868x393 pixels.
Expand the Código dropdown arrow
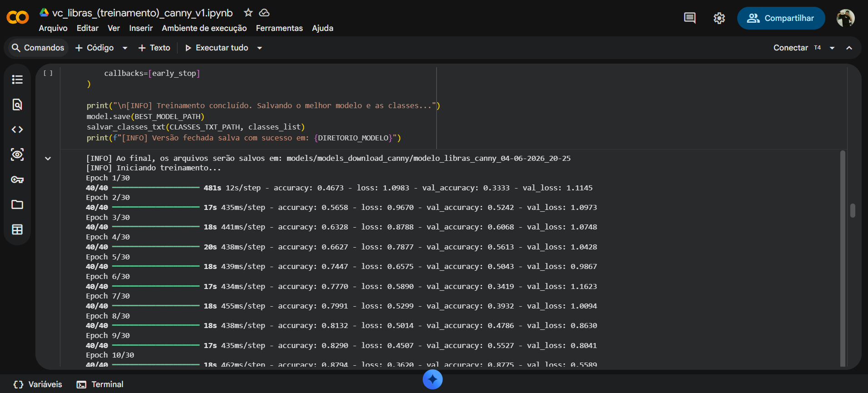[x=125, y=48]
